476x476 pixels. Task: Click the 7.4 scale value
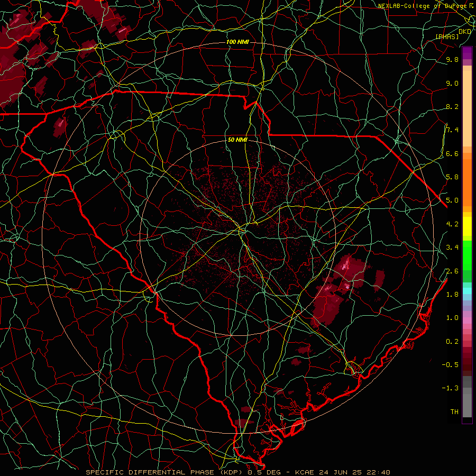click(452, 130)
